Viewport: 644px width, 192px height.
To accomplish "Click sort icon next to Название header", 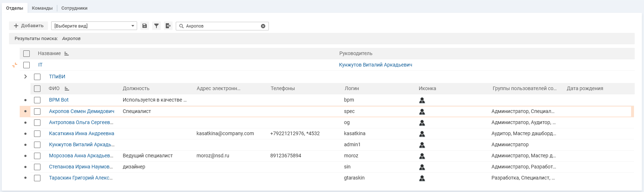I will [67, 54].
